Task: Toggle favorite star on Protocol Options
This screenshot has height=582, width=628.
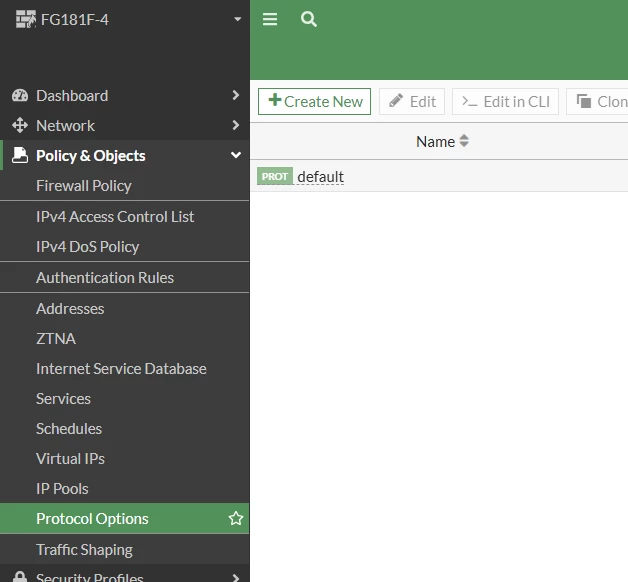Action: tap(236, 518)
